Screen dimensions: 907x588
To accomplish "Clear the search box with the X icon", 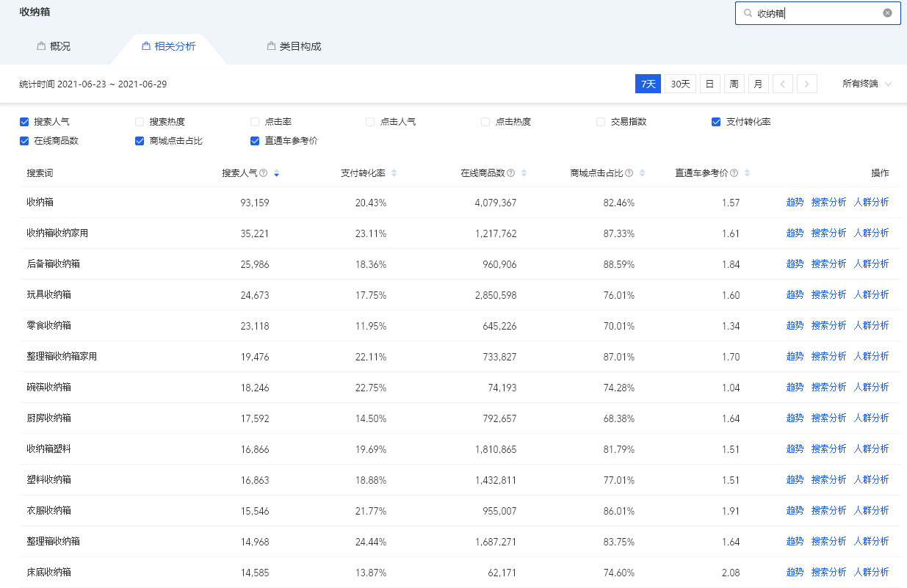I will coord(887,13).
